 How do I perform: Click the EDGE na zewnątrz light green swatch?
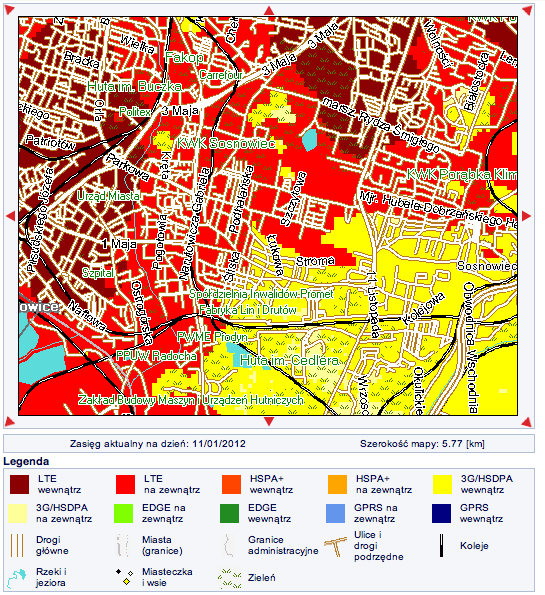pos(124,513)
